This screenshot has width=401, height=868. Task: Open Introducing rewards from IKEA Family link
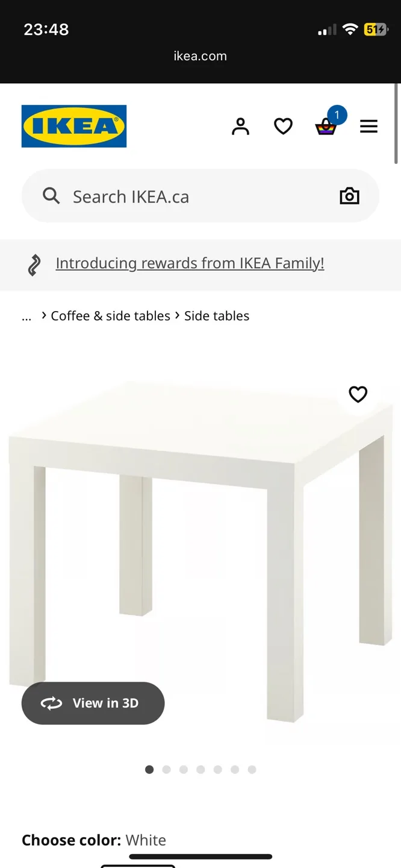pos(190,263)
